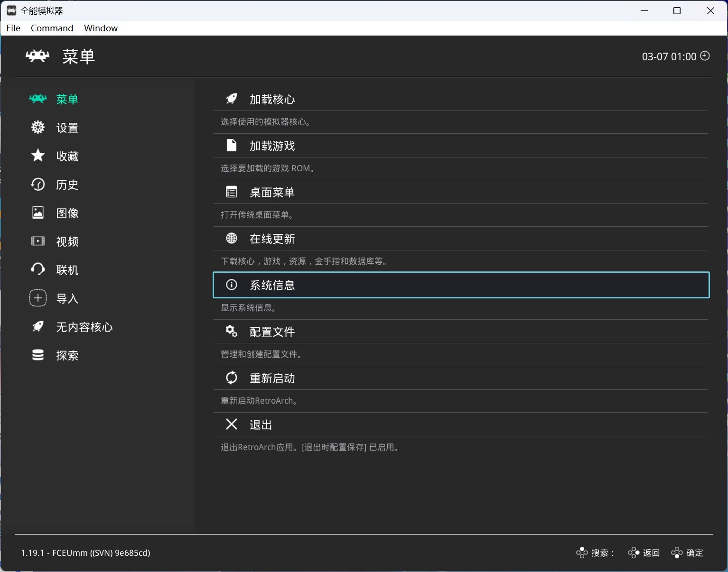This screenshot has height=572, width=728.
Task: Click the sidebar label 探索
Action: pyautogui.click(x=67, y=355)
